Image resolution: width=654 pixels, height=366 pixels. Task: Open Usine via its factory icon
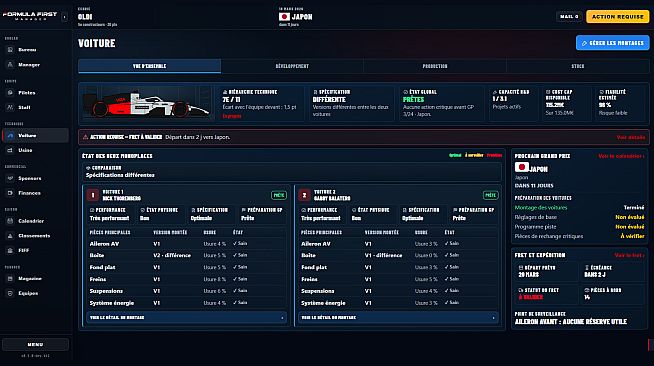click(10, 150)
